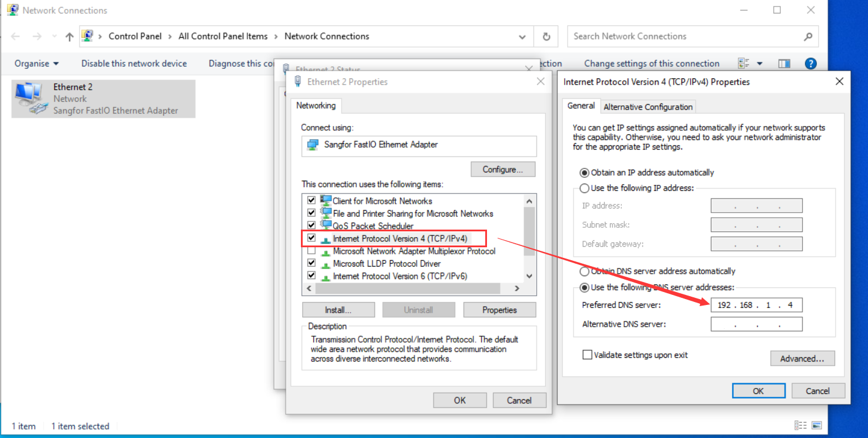Refresh the Network Connections view
Screen dimensions: 868x438
546,36
